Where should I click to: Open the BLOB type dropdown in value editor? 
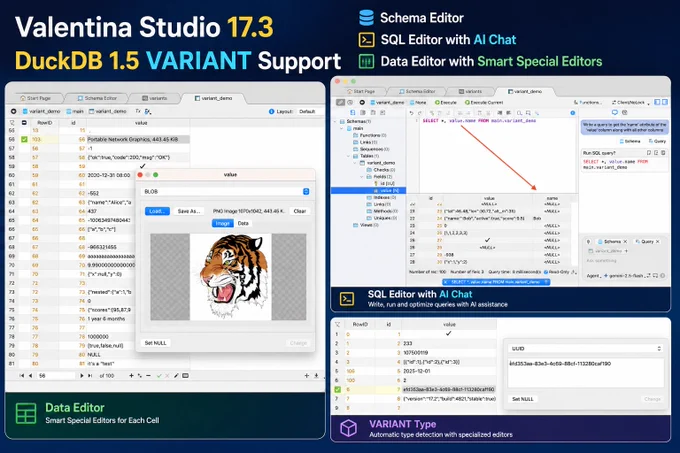coord(226,192)
